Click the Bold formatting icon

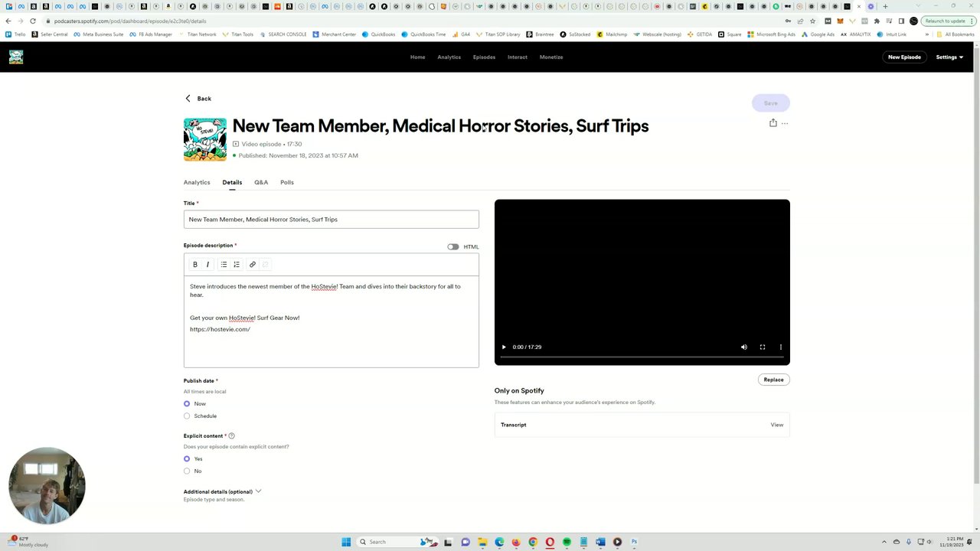[x=195, y=265]
